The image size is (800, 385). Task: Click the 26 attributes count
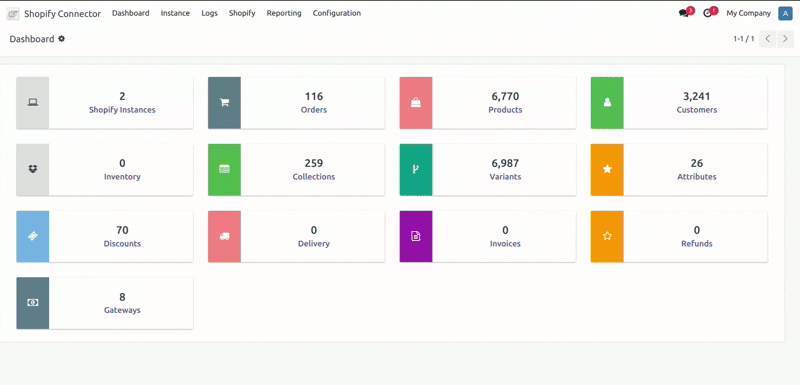[x=697, y=163]
